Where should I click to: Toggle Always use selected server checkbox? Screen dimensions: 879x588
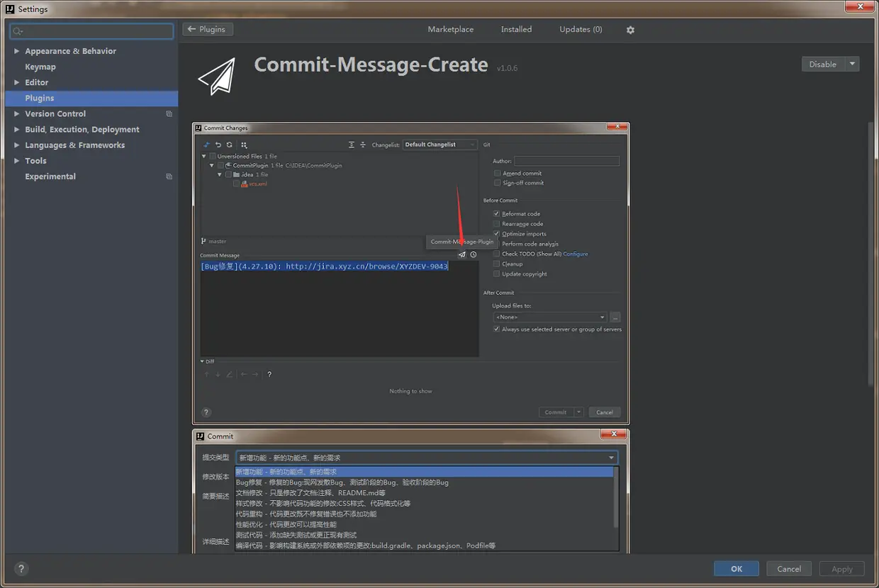click(x=497, y=329)
